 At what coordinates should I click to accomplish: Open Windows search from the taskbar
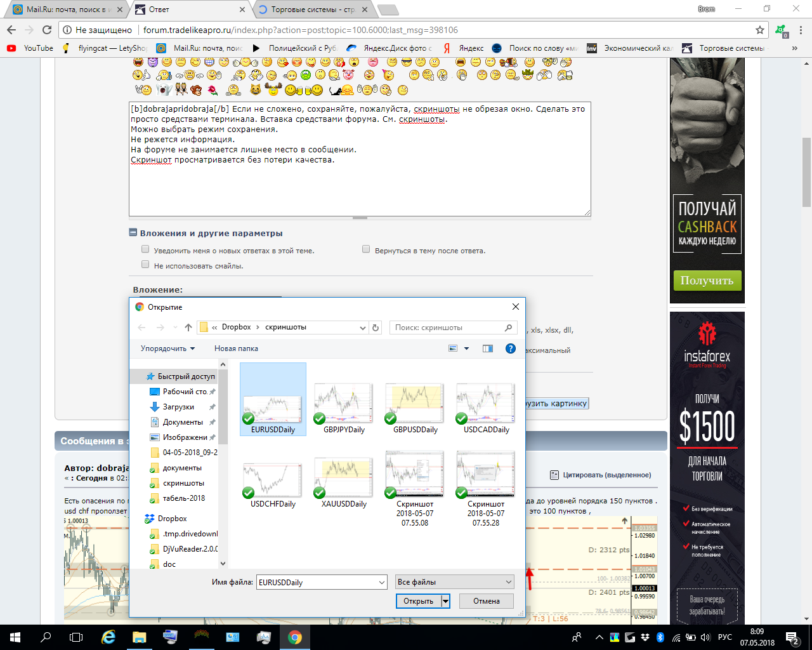pyautogui.click(x=46, y=637)
